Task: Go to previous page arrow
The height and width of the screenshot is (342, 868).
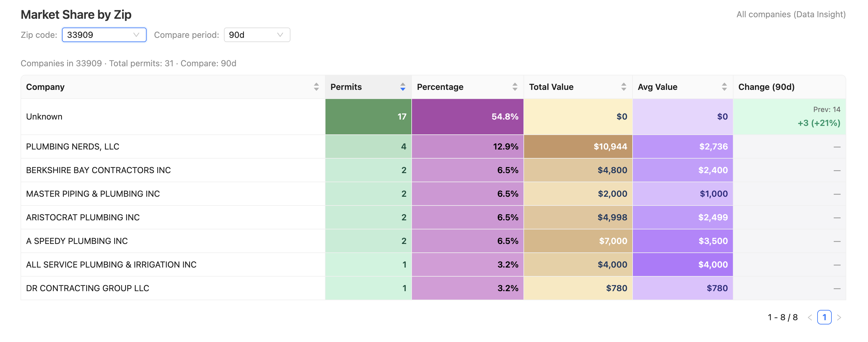Action: click(810, 317)
